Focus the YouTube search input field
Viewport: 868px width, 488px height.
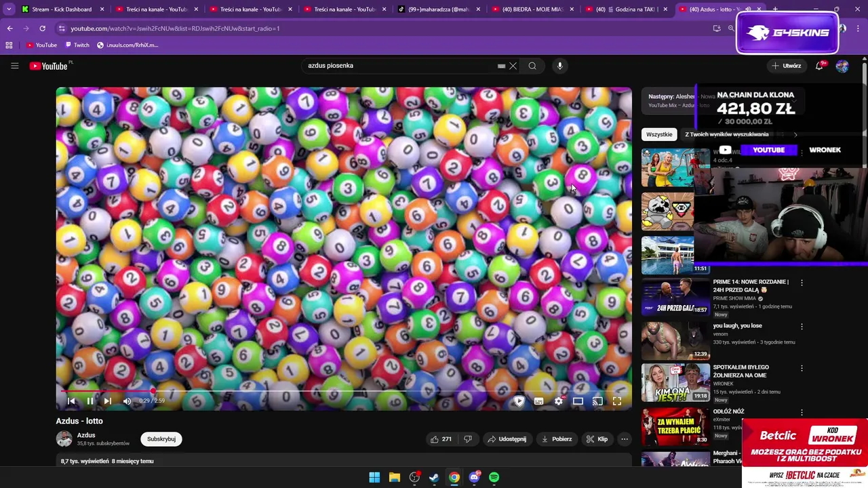(x=400, y=66)
